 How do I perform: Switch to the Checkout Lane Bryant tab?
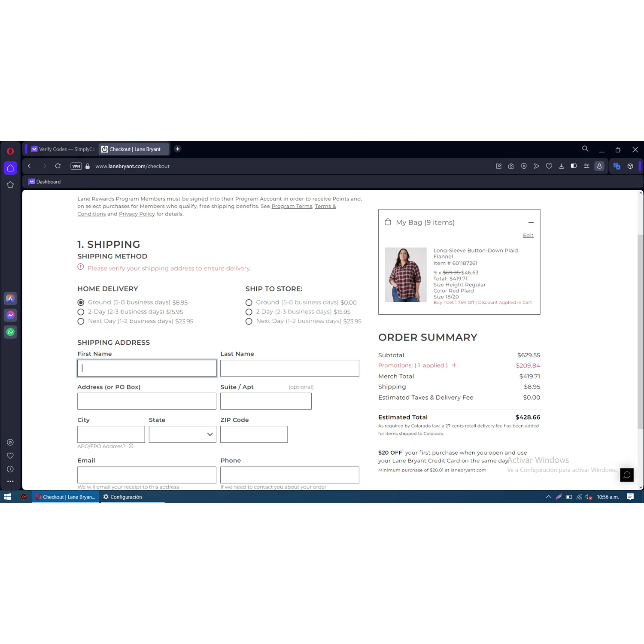[x=134, y=149]
